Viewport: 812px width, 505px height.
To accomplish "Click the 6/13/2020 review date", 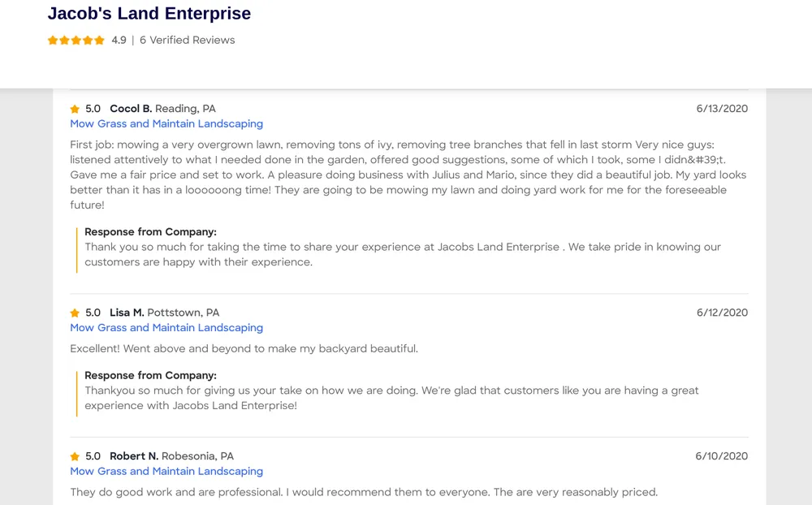I will pos(721,108).
